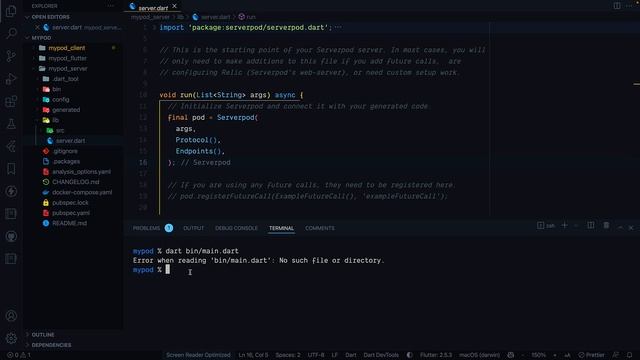
Task: Split the editor to the right
Action: pyautogui.click(x=617, y=6)
